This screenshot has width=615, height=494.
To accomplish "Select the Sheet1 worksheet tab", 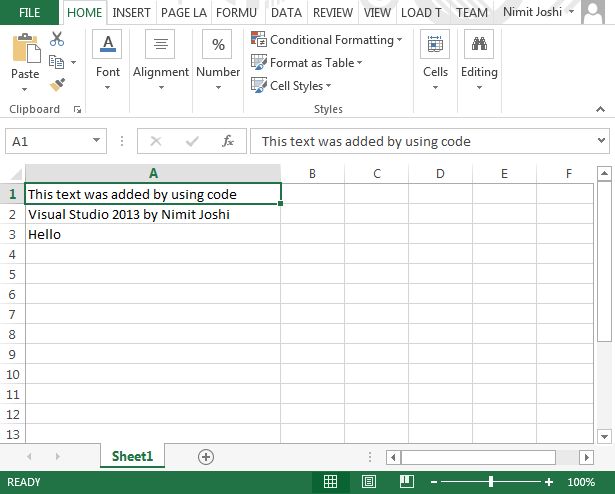I will [132, 456].
